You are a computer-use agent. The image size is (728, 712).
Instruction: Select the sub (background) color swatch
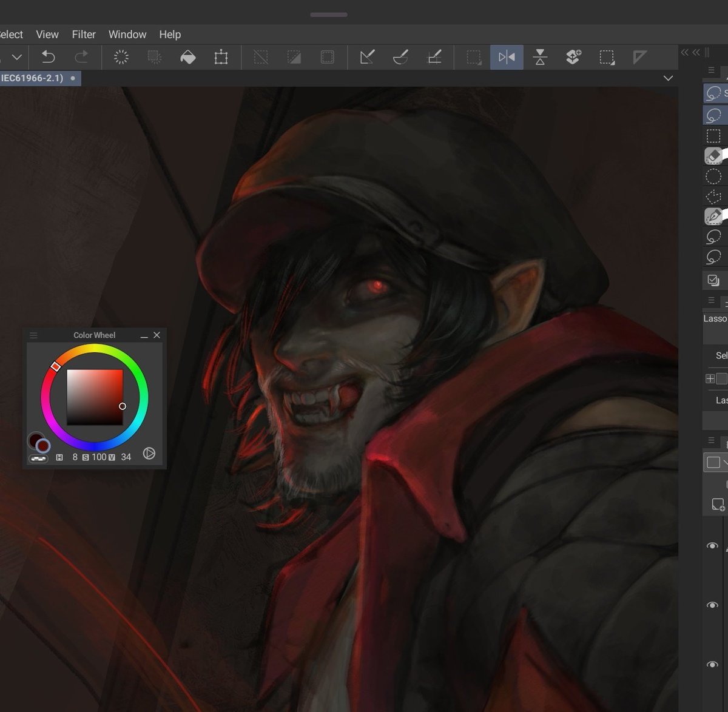coord(42,446)
